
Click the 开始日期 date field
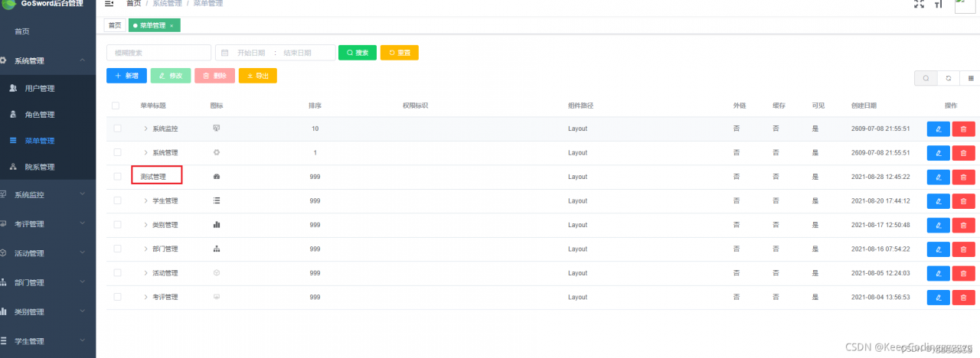(251, 53)
